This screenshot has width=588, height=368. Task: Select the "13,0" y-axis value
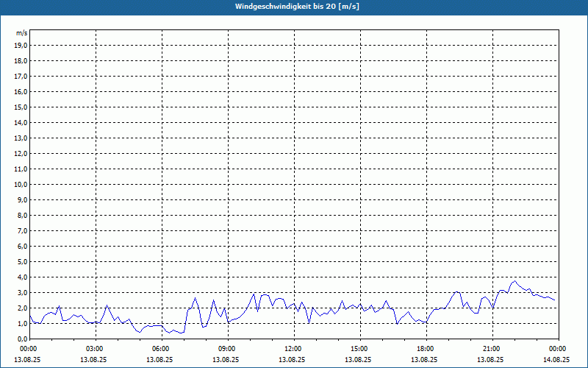[x=21, y=138]
